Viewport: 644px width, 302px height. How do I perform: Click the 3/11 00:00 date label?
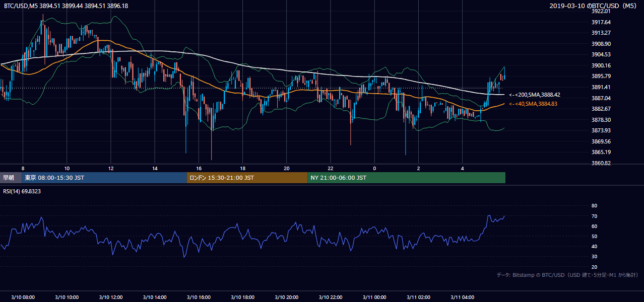click(x=374, y=297)
